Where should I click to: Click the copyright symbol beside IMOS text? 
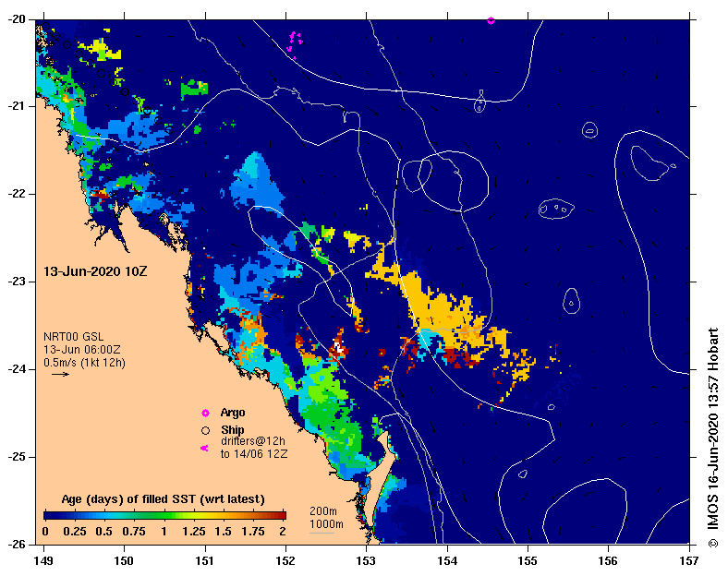[x=712, y=542]
